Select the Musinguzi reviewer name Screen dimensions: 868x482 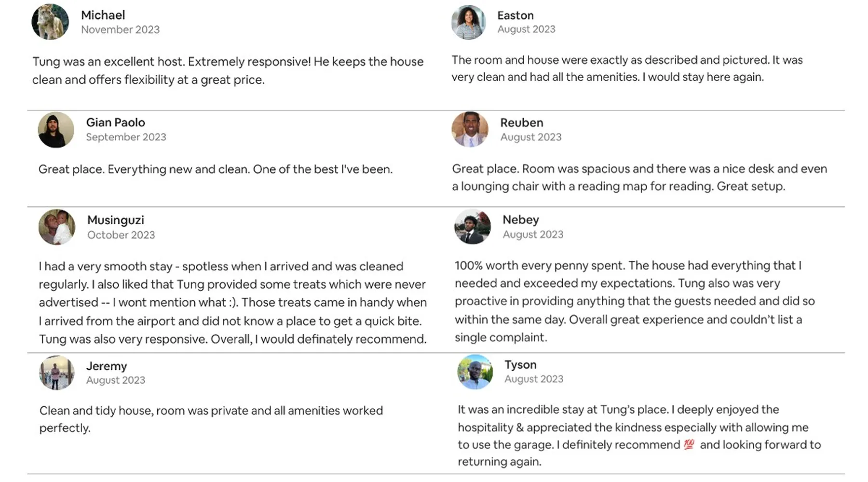[x=115, y=220]
